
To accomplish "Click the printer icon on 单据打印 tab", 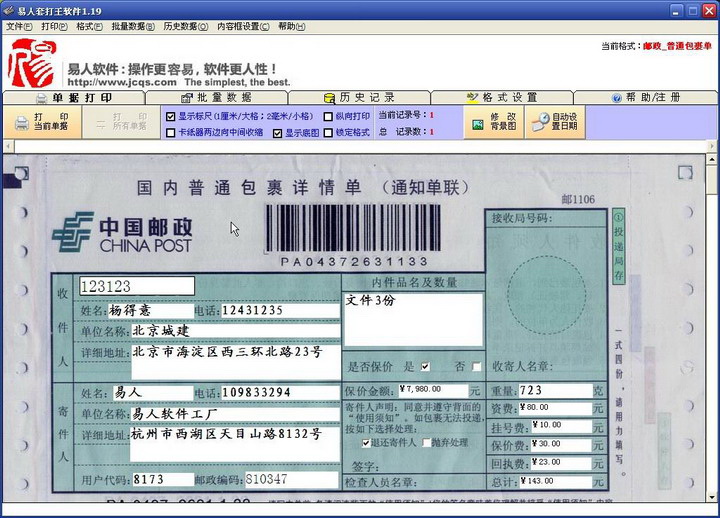I will pyautogui.click(x=41, y=98).
